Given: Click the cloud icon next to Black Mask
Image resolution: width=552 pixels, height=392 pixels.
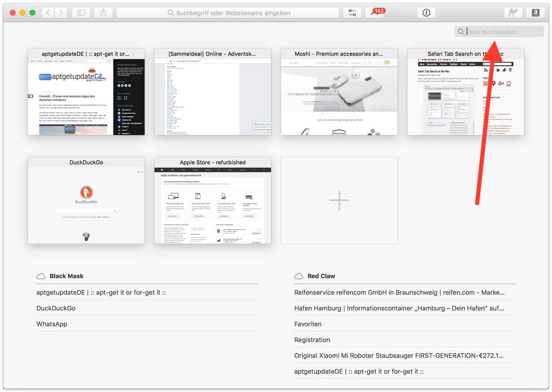Looking at the screenshot, I should coord(41,276).
